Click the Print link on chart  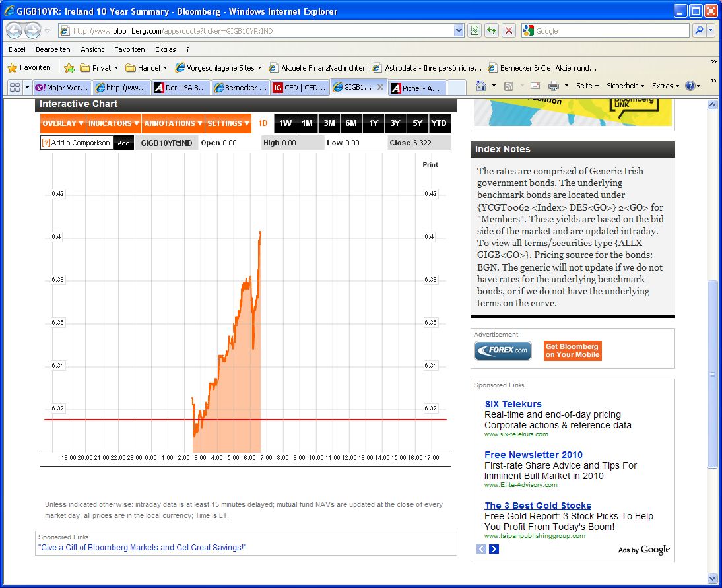click(x=430, y=164)
